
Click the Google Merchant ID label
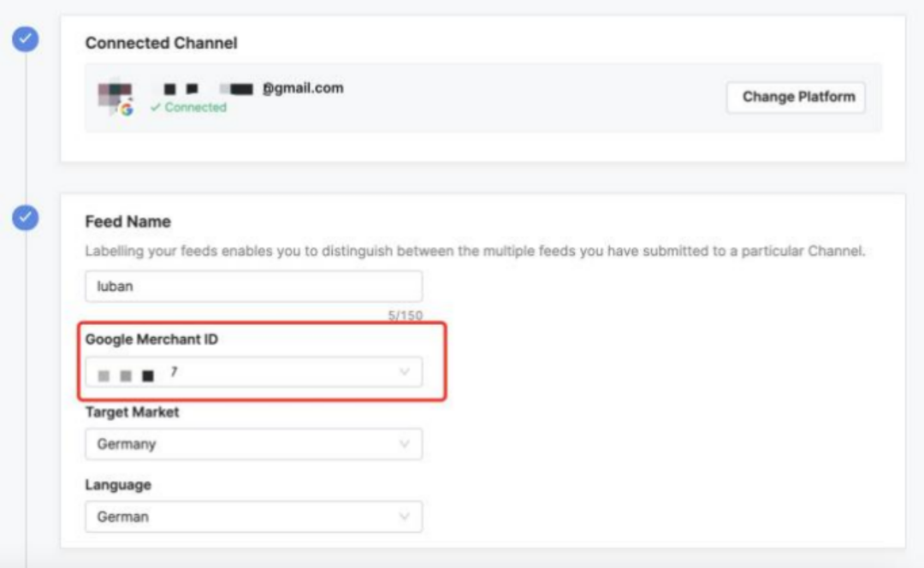151,340
